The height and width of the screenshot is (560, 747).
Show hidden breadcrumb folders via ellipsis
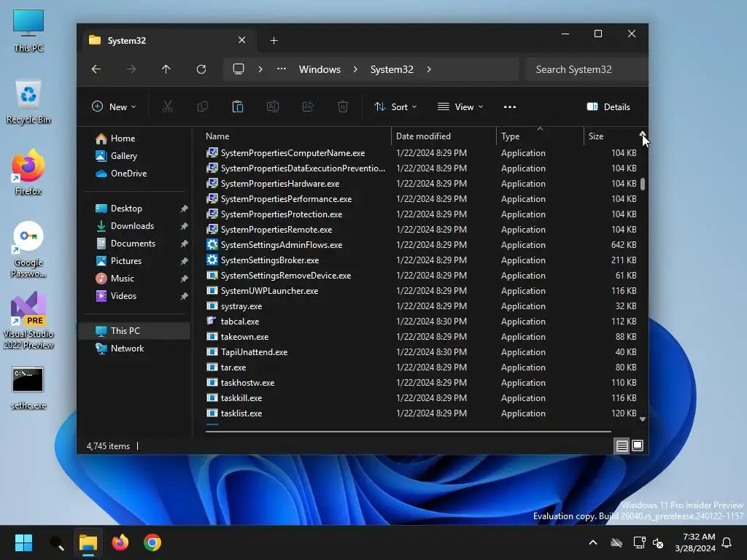click(x=282, y=69)
